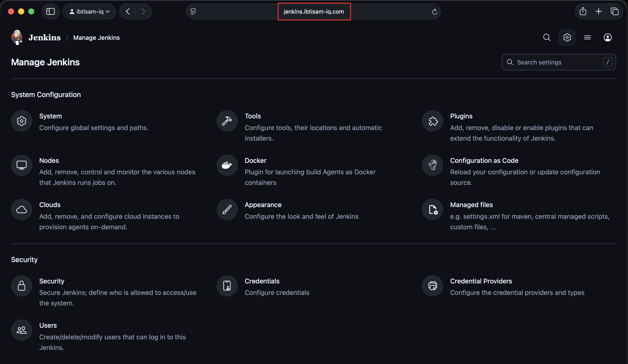Open the System gear icon
The width and height of the screenshot is (628, 364).
pos(21,121)
